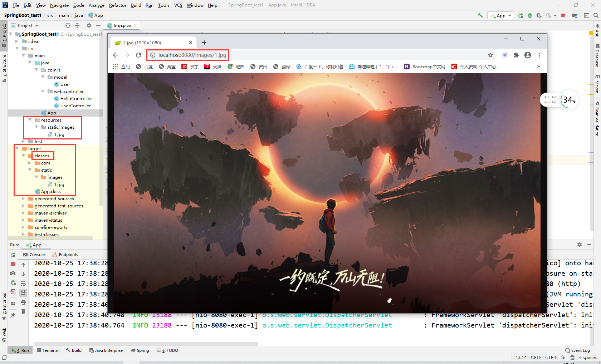Open Database side tool window
This screenshot has height=364, width=601.
tap(597, 55)
